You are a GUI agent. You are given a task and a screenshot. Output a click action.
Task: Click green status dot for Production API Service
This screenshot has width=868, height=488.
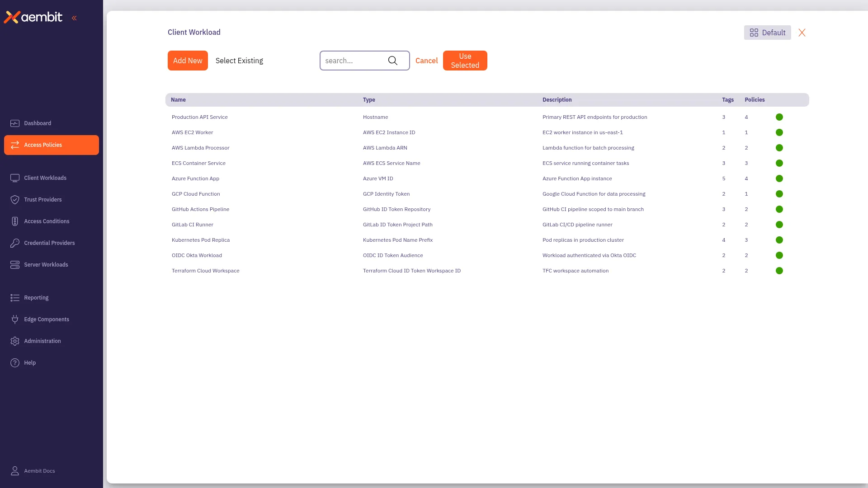[779, 117]
